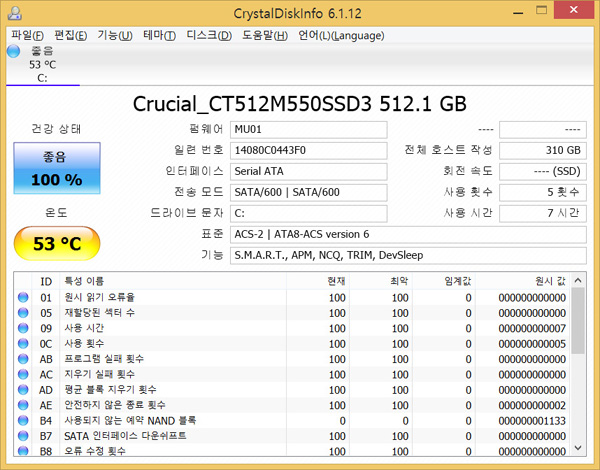Click the attribute list scrollbar thumb
This screenshot has width=600, height=470.
tap(578, 321)
